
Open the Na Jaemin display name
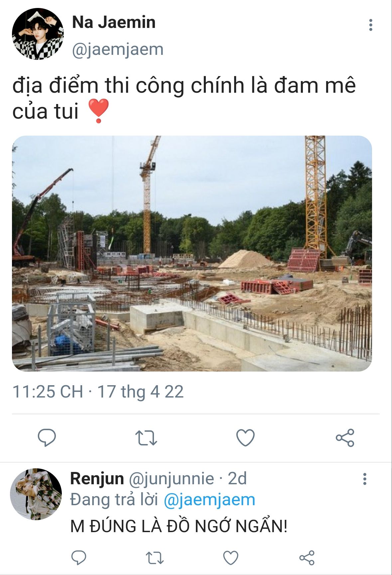pyautogui.click(x=114, y=22)
